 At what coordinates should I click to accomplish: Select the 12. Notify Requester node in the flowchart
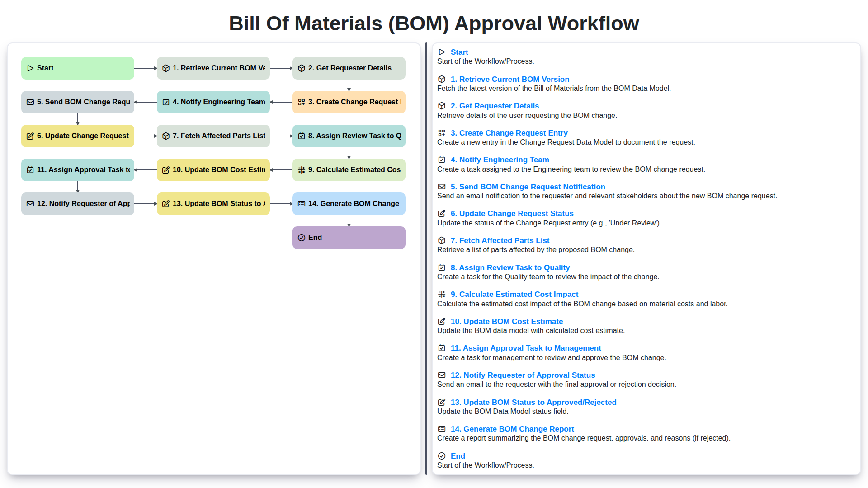[77, 203]
